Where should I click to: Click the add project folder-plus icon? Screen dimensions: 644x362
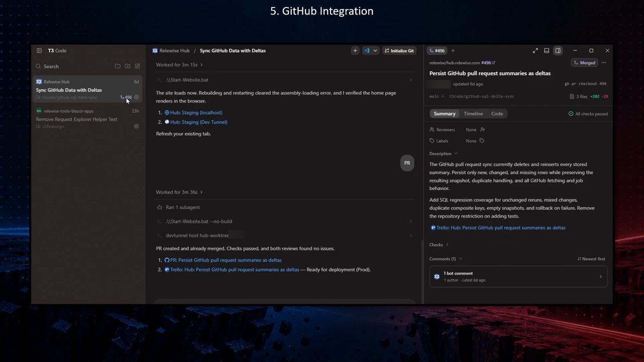pyautogui.click(x=128, y=66)
